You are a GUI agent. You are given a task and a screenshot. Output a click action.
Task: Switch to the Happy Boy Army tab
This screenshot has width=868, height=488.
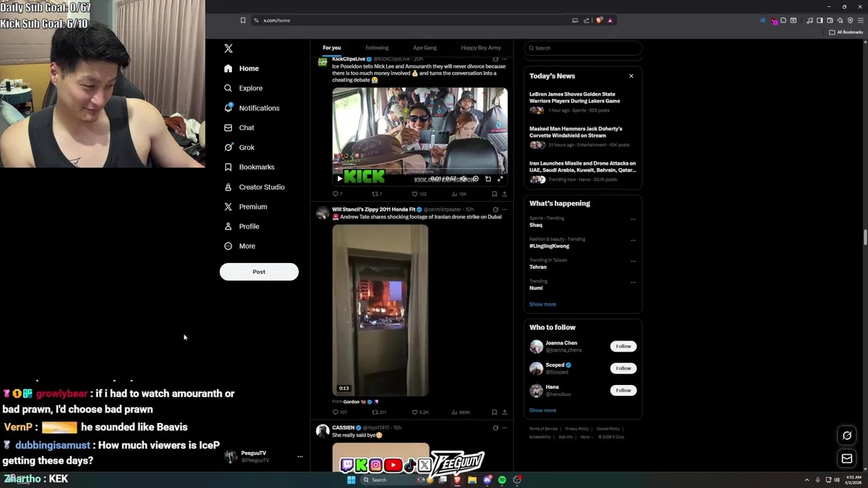(x=481, y=47)
